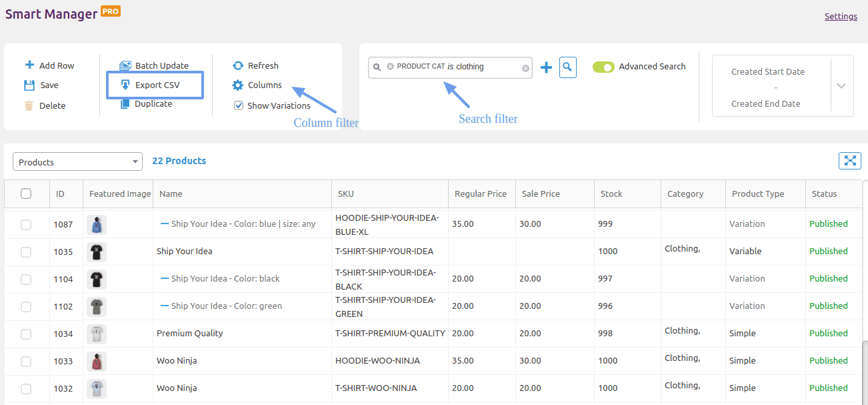Image resolution: width=868 pixels, height=405 pixels.
Task: Select checkbox for product 1034
Action: coord(26,334)
